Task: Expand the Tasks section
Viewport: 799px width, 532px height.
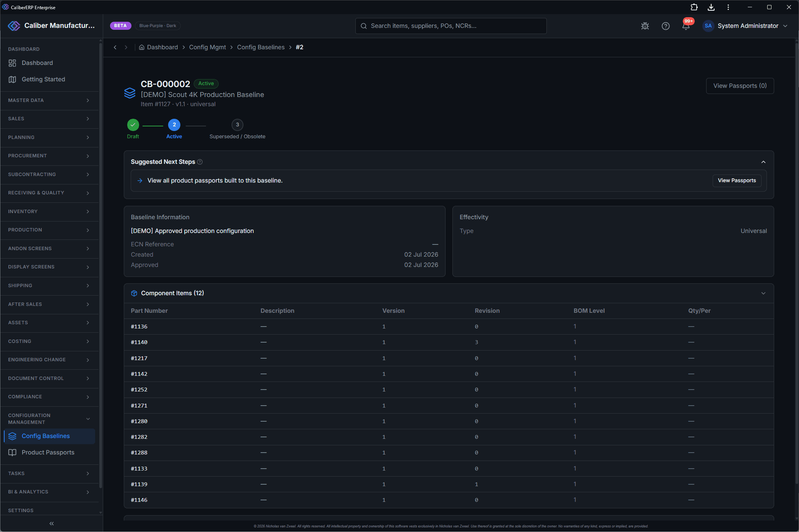Action: [49, 474]
